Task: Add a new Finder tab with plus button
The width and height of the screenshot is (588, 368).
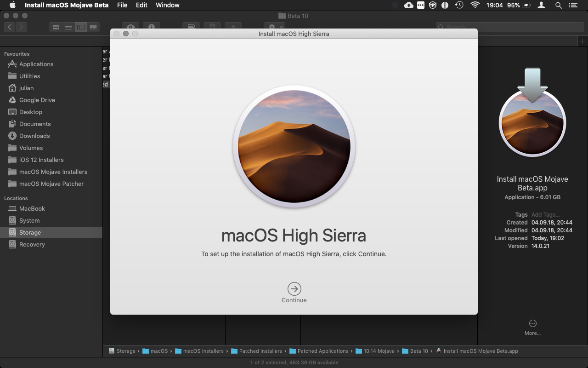Action: pos(582,41)
